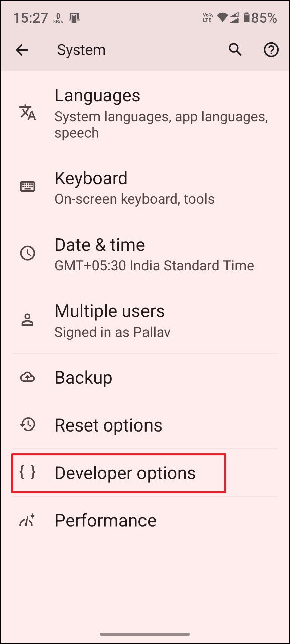Tap the Keyboard icon
This screenshot has height=644, width=290.
pos(28,187)
